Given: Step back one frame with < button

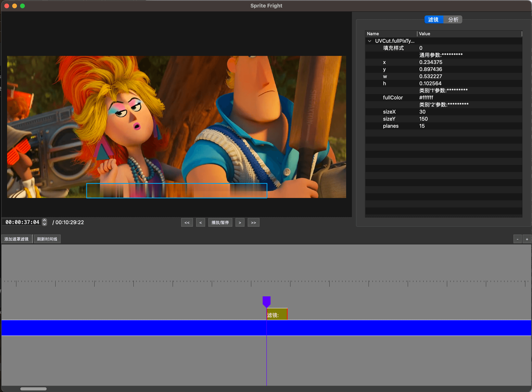Looking at the screenshot, I should (x=200, y=223).
